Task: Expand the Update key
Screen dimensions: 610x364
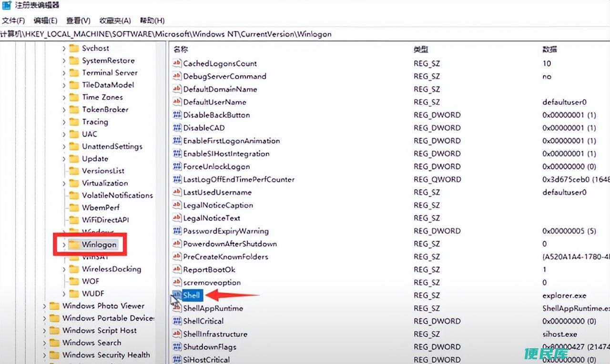Action: [64, 159]
